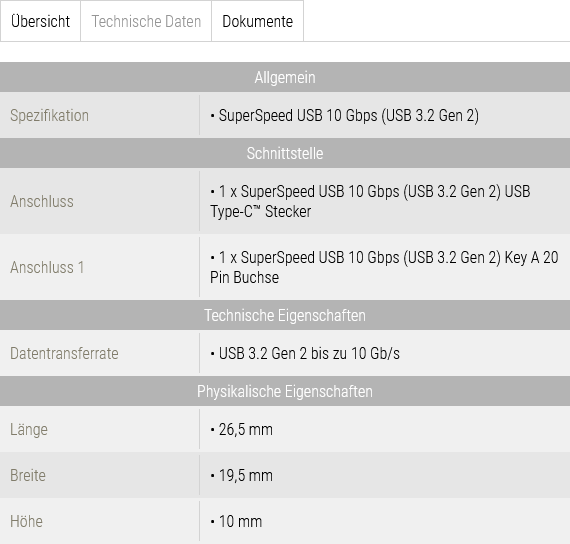Click the USB Type-C Stecker value
Screen dimensions: 570x544
[x=370, y=201]
